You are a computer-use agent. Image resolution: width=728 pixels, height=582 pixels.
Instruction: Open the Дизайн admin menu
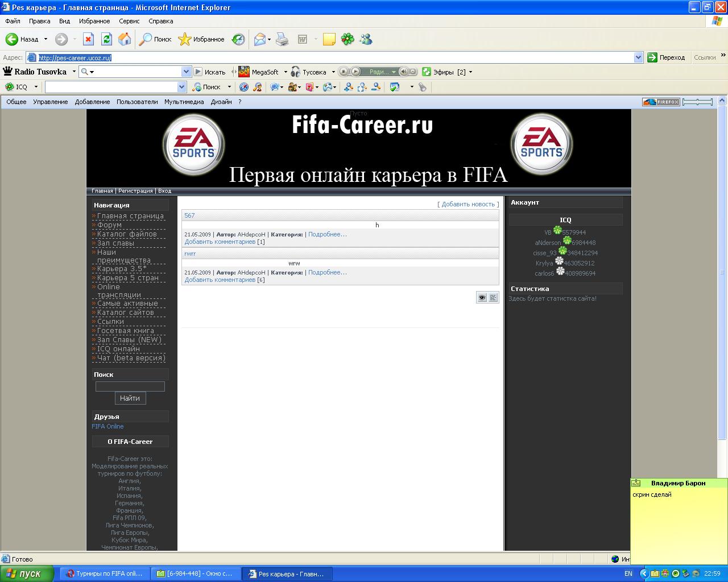tap(221, 102)
